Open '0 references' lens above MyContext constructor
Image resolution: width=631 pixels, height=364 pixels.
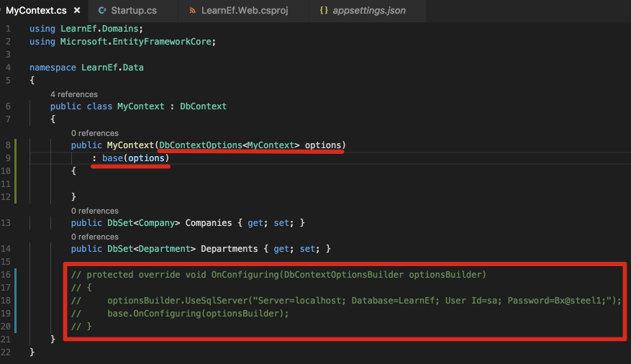pyautogui.click(x=95, y=133)
